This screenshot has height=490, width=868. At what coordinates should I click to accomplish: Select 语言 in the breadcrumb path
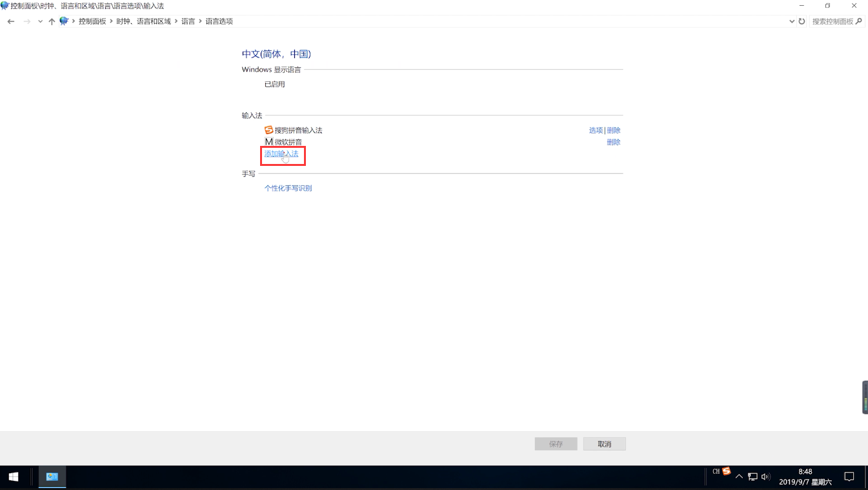click(188, 21)
